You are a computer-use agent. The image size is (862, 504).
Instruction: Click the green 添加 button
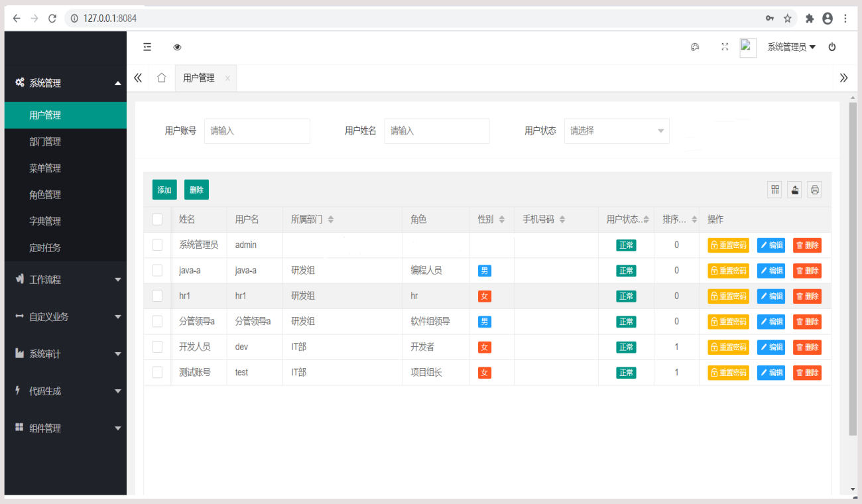(x=164, y=190)
